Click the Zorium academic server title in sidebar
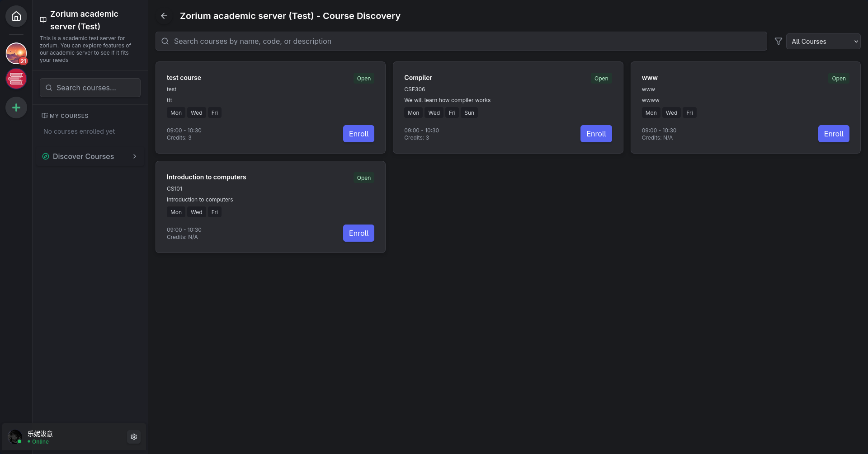868x454 pixels. (84, 20)
